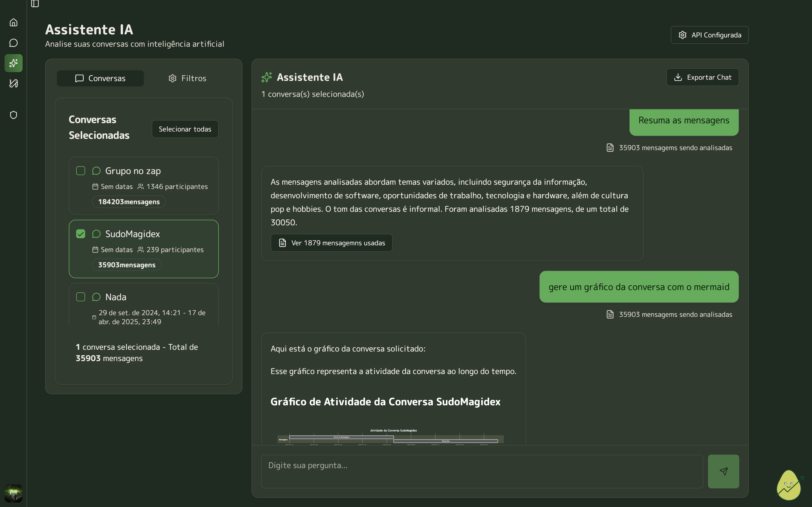Select the AI assistant sparkle sidebar icon
This screenshot has width=812, height=507.
[x=14, y=63]
